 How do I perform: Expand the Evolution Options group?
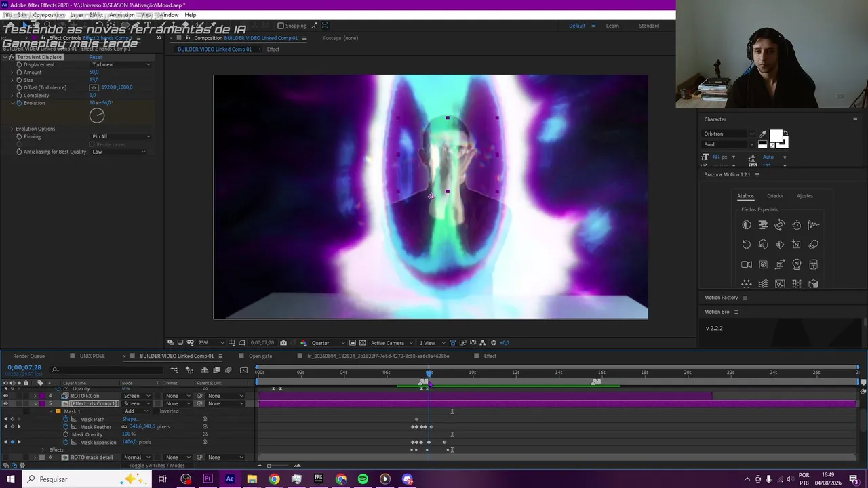(x=12, y=129)
